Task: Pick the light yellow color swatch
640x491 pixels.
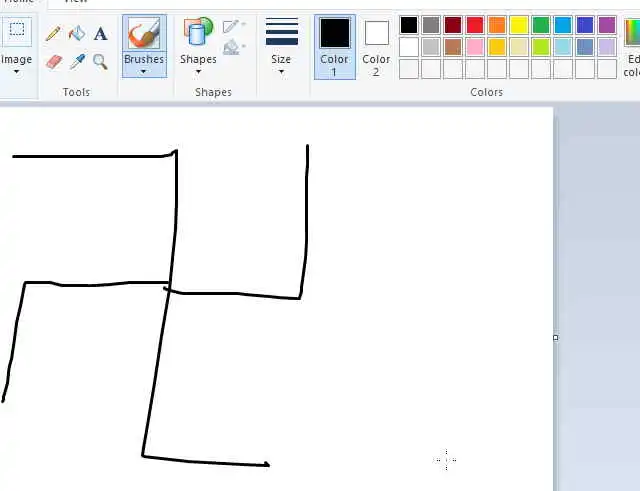Action: click(x=519, y=47)
